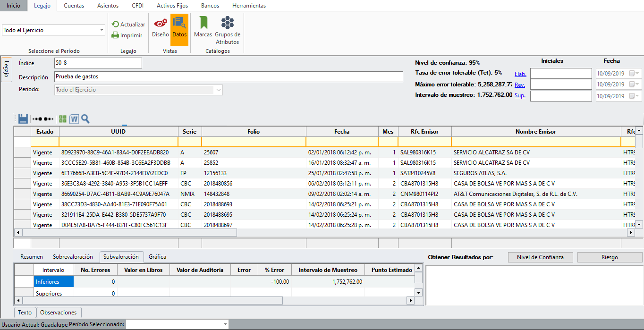
Task: Click the Nivel de Confianza button
Action: coord(540,257)
